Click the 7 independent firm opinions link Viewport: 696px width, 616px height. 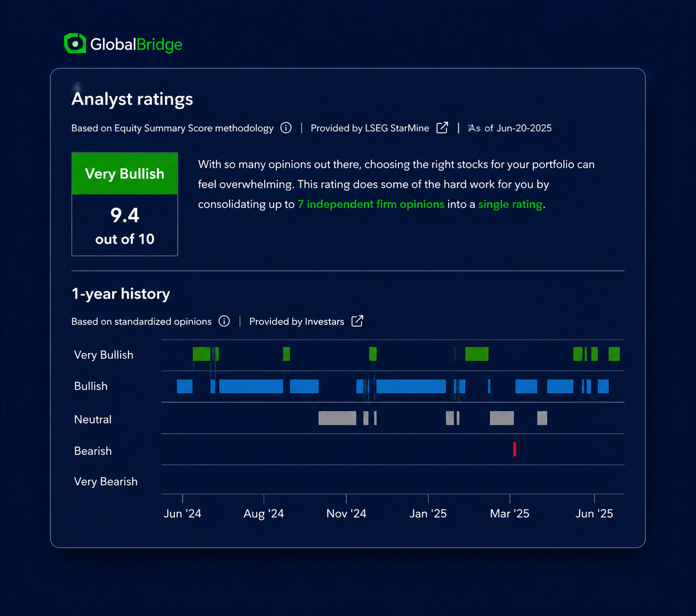point(371,204)
